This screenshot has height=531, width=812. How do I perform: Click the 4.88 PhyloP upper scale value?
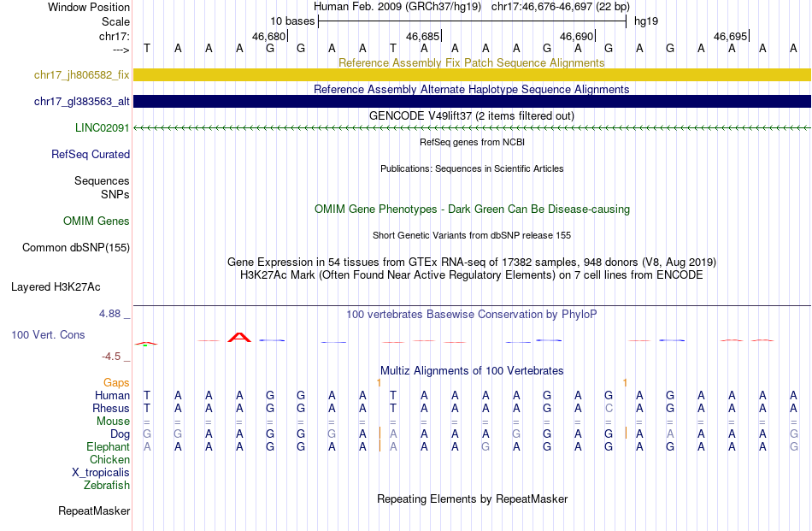tap(109, 314)
